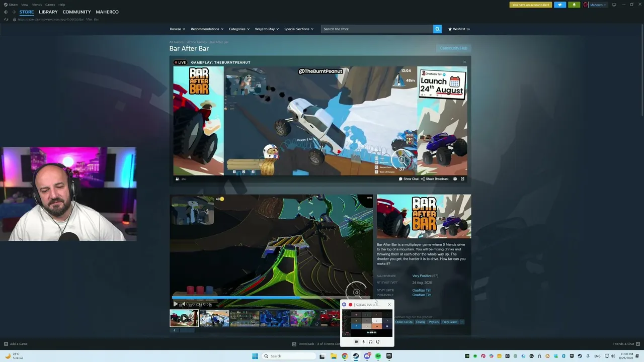Open the View menu
Image resolution: width=644 pixels, height=362 pixels.
click(25, 5)
